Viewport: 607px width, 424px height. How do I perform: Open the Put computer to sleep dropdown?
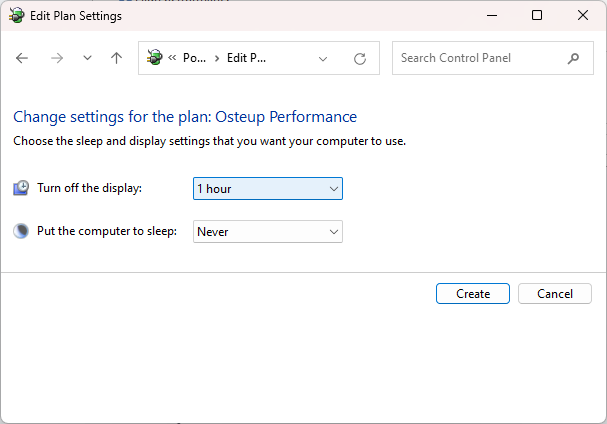click(x=268, y=231)
